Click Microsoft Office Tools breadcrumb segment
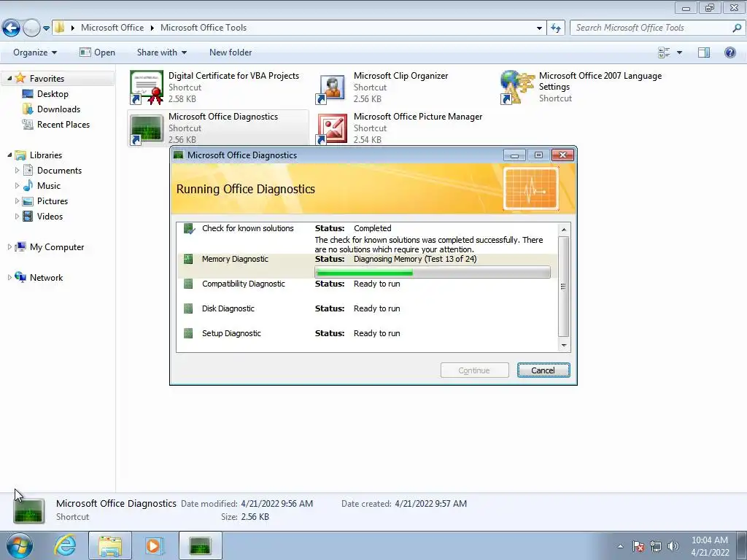This screenshot has height=560, width=747. [204, 28]
